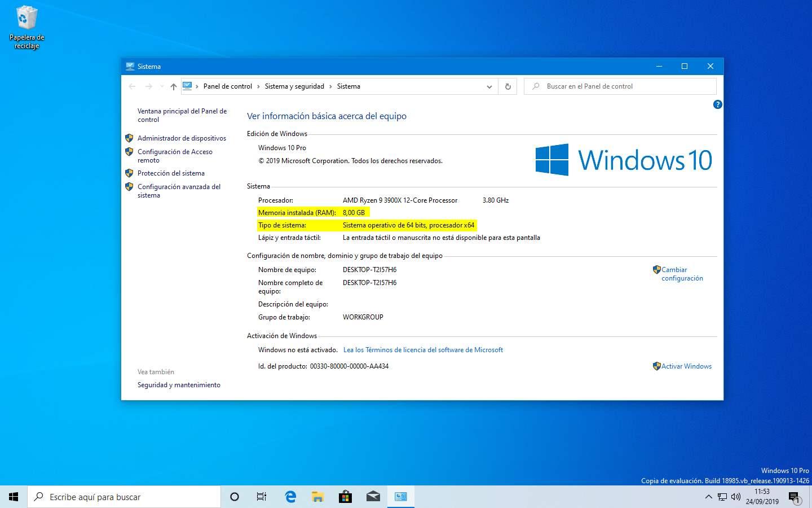
Task: Show hidden tray icons chevron
Action: 708,497
